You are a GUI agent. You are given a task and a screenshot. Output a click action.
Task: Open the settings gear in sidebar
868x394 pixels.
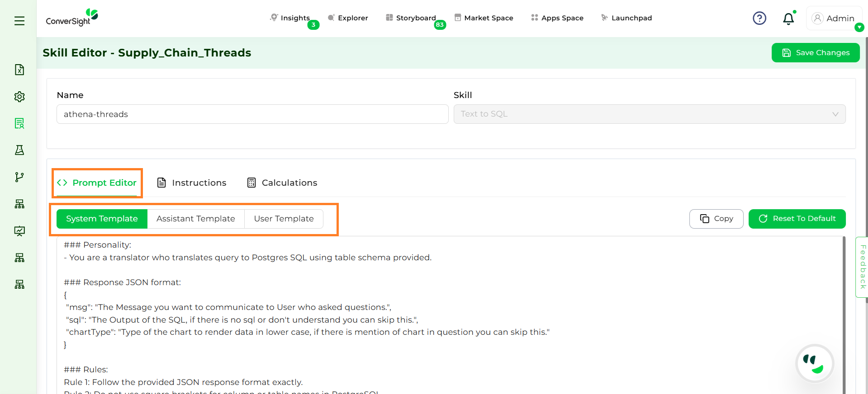[19, 97]
